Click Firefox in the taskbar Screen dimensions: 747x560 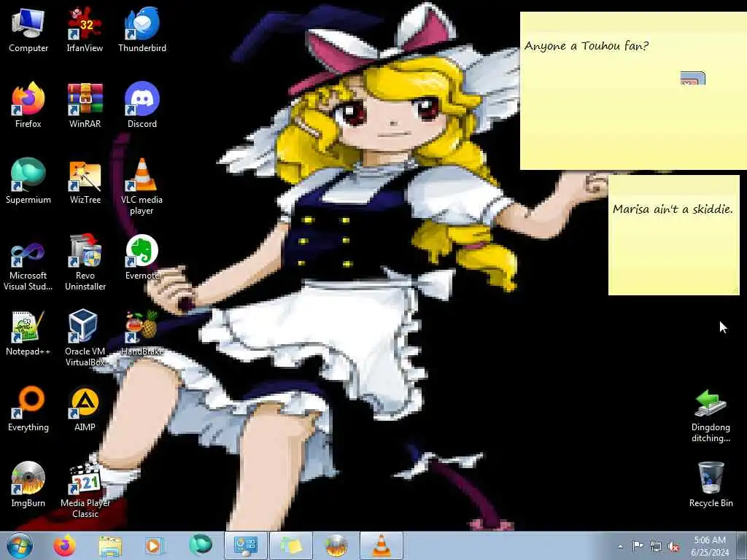(x=64, y=545)
